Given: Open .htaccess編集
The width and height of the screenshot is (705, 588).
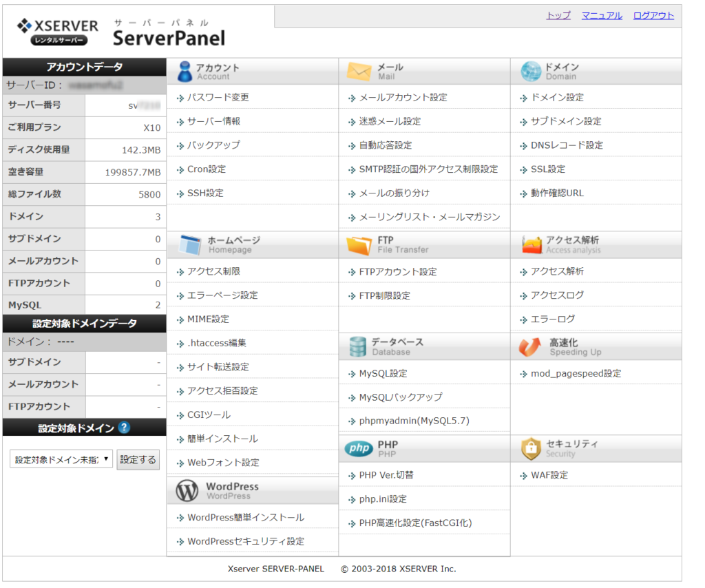Looking at the screenshot, I should 217,343.
